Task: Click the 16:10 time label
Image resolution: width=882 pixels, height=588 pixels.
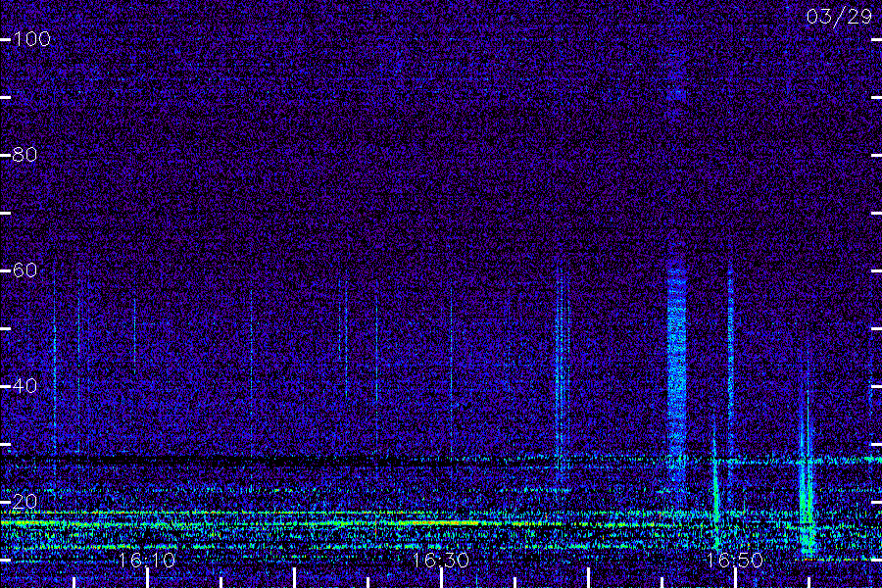Action: 147,560
